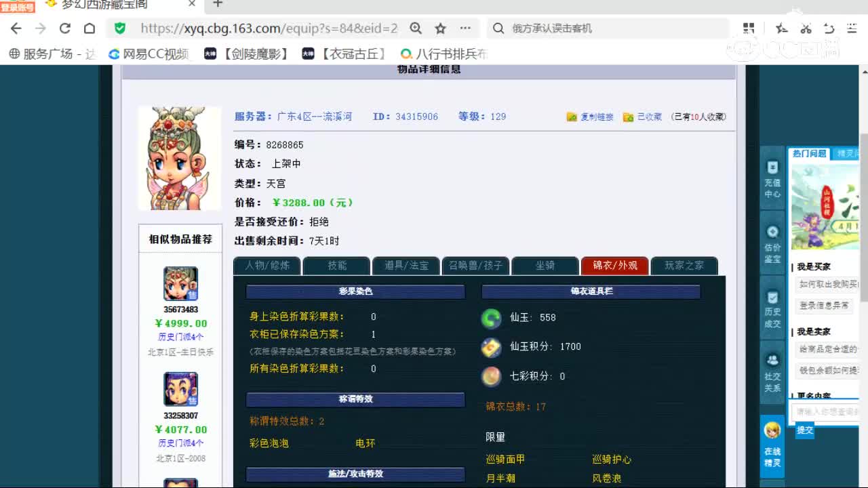Click 复制链接 copy link
868x488 pixels.
590,117
